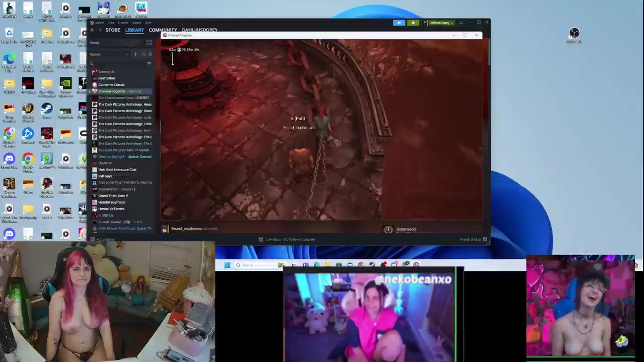644x362 pixels.
Task: Open Downloads status in Steam footer
Action: click(287, 239)
